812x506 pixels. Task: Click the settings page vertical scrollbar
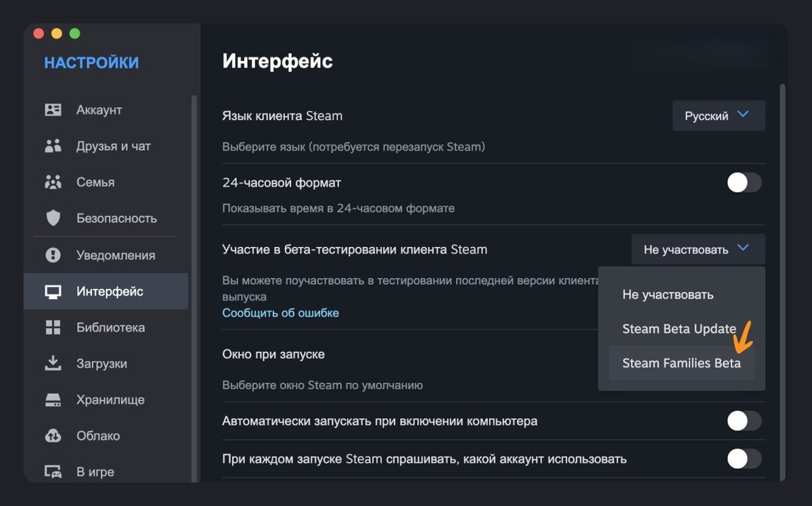783,271
